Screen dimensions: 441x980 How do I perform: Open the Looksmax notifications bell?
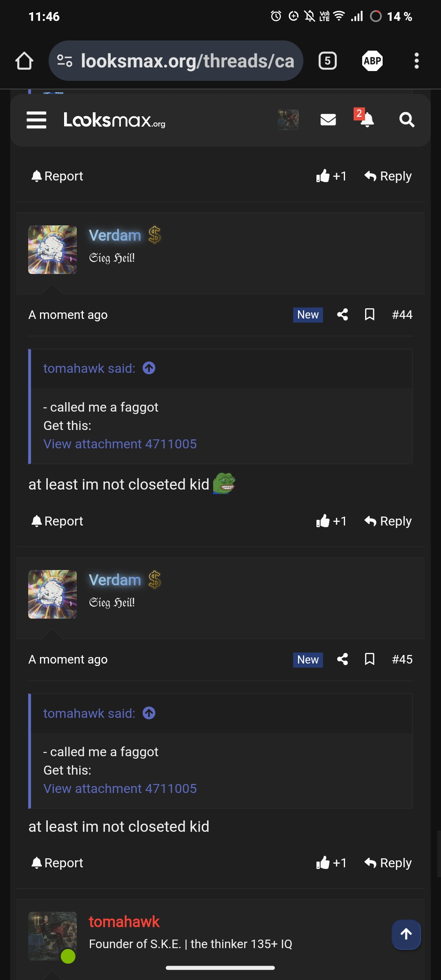point(367,120)
